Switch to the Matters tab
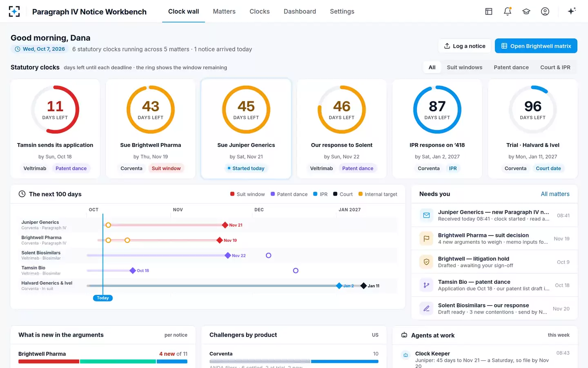 [x=224, y=11]
